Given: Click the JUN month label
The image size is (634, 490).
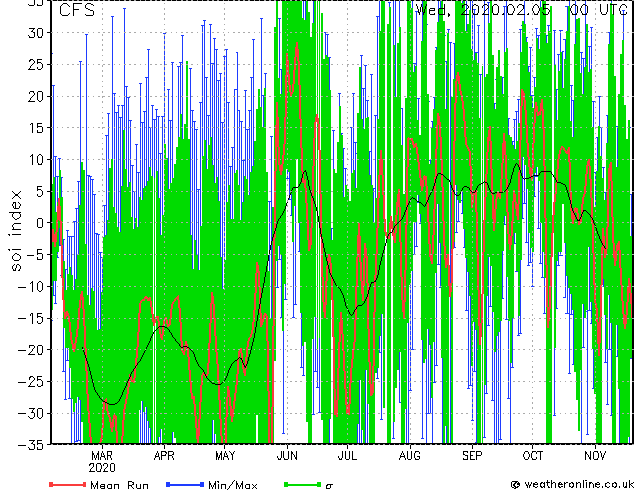Looking at the screenshot, I should [x=287, y=456].
